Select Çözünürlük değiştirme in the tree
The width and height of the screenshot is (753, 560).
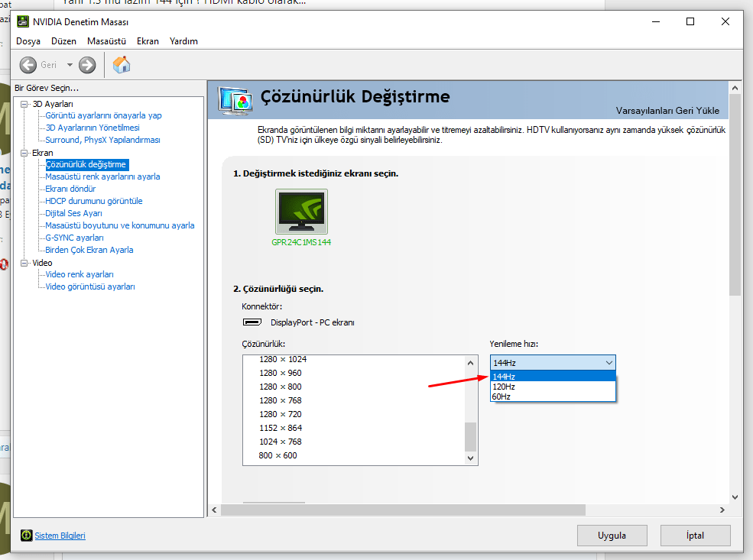point(86,164)
